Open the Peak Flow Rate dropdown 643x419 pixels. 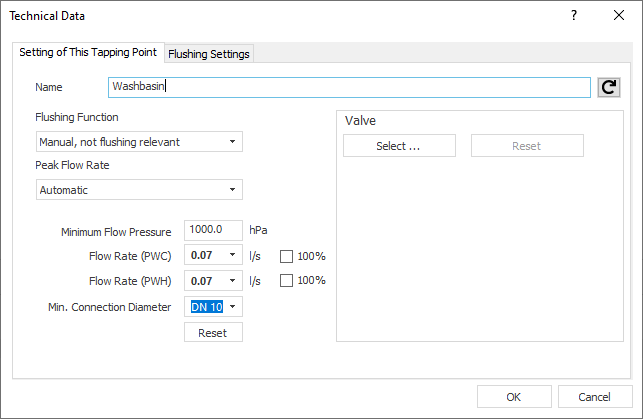(x=139, y=190)
